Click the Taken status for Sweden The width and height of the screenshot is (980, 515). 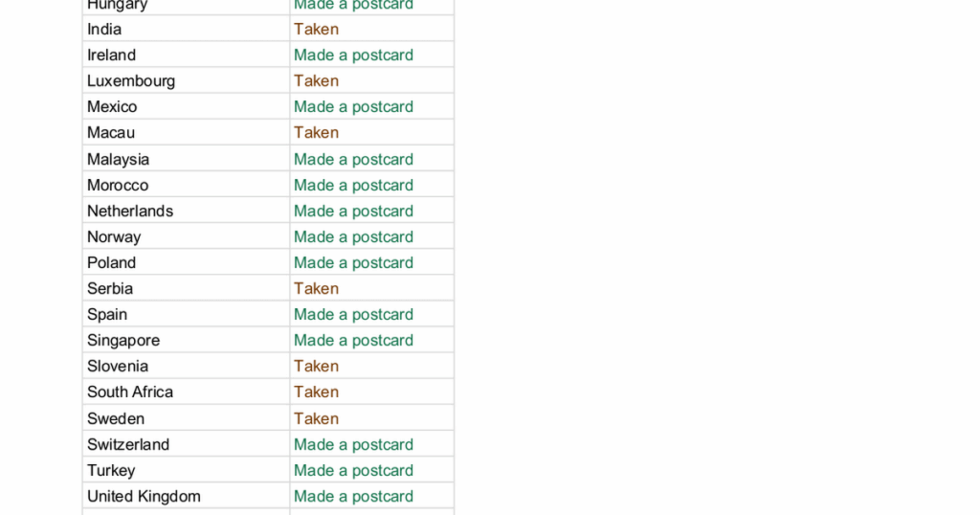point(316,418)
